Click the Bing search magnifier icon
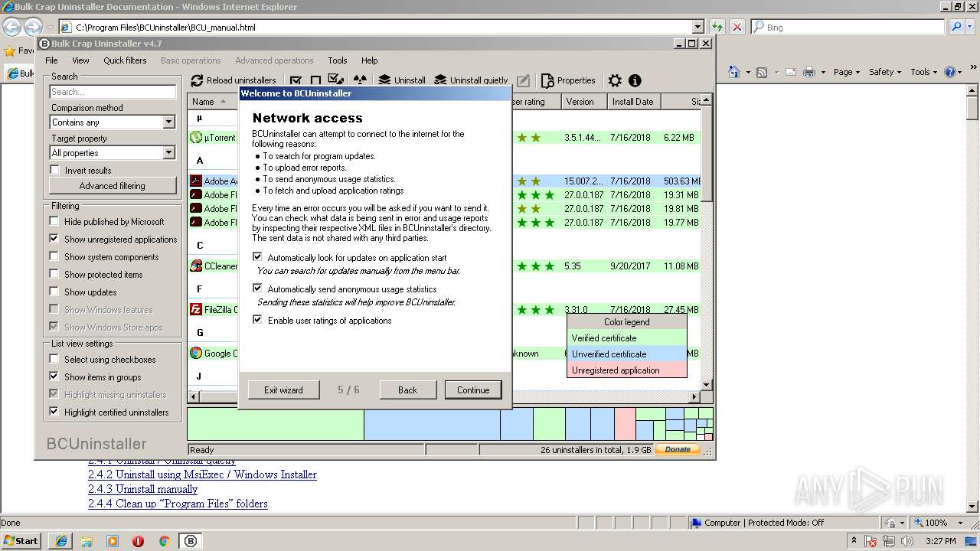This screenshot has height=551, width=980. pos(956,27)
